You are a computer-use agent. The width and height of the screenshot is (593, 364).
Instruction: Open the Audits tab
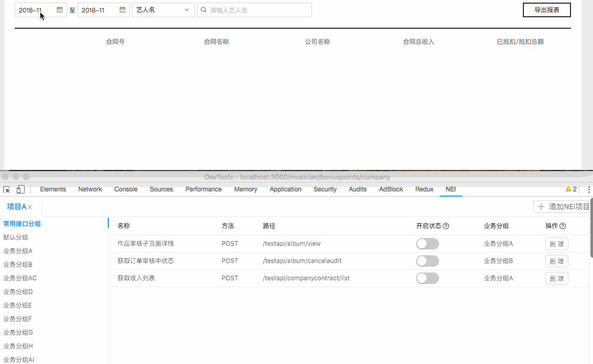358,189
